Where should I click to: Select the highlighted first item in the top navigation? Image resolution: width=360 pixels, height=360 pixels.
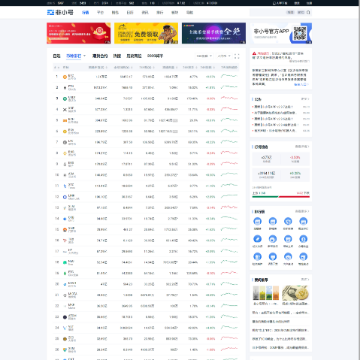tap(85, 12)
